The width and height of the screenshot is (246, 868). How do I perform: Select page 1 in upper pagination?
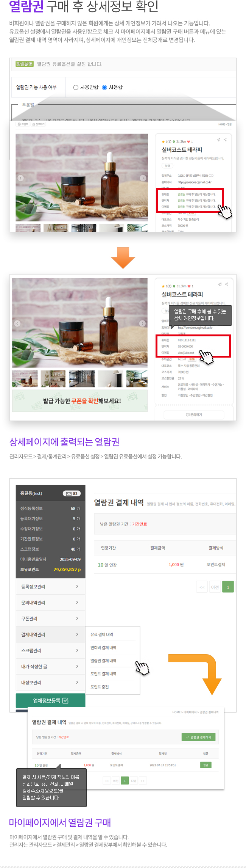(228, 587)
